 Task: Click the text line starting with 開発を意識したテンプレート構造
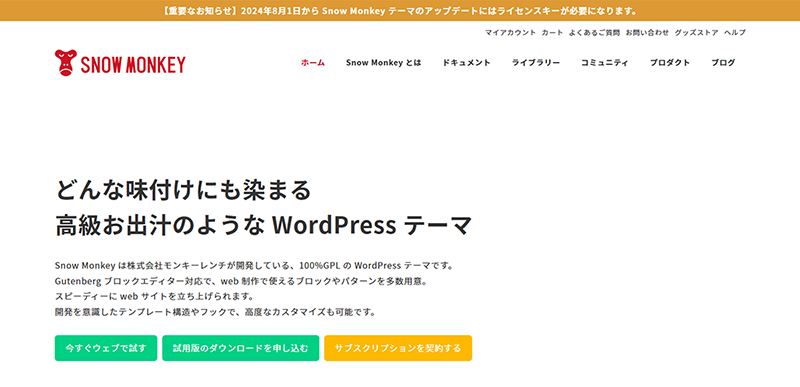tap(215, 312)
